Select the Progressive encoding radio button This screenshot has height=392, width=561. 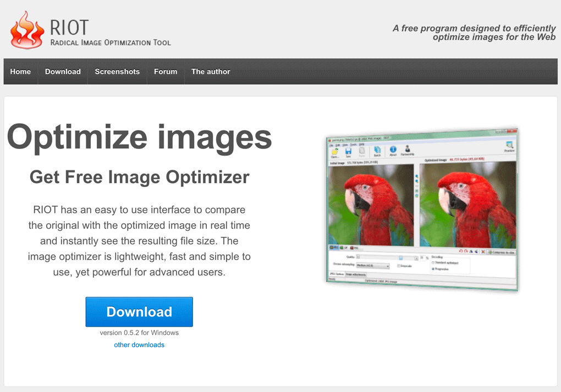(433, 269)
